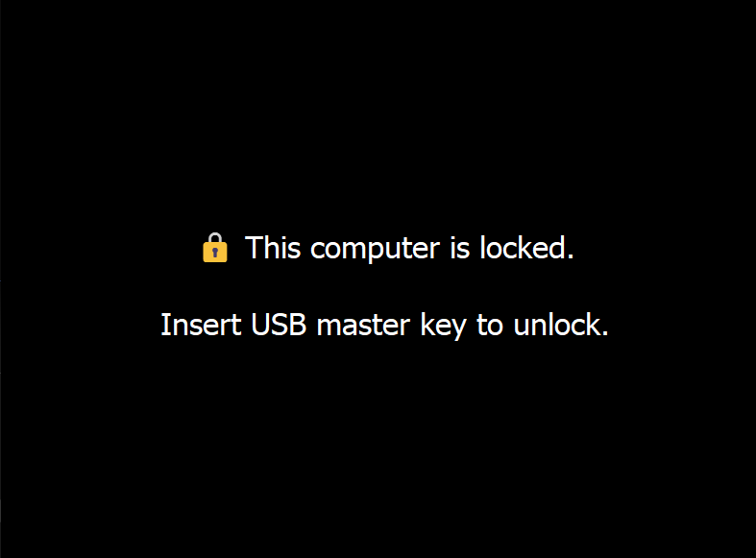
Task: Click the yellow body of the lock
Action: tap(215, 252)
